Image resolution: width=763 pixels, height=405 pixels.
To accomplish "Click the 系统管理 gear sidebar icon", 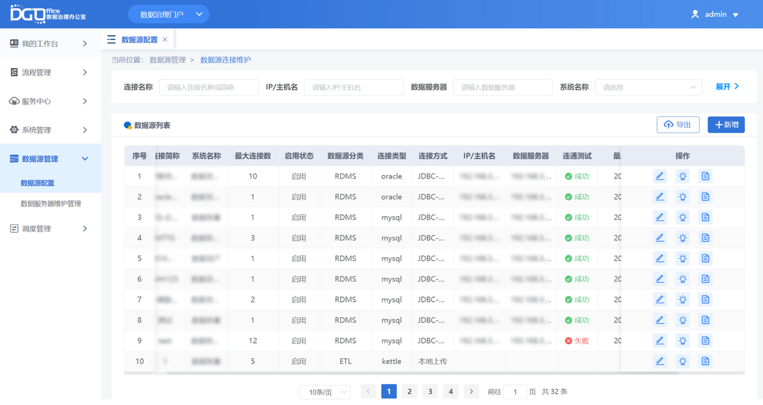I will point(14,130).
